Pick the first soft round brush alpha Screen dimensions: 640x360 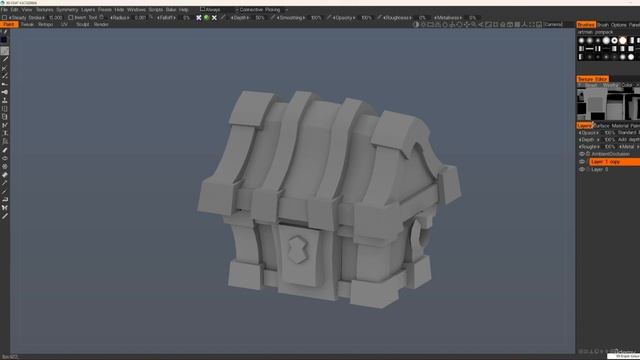582,40
